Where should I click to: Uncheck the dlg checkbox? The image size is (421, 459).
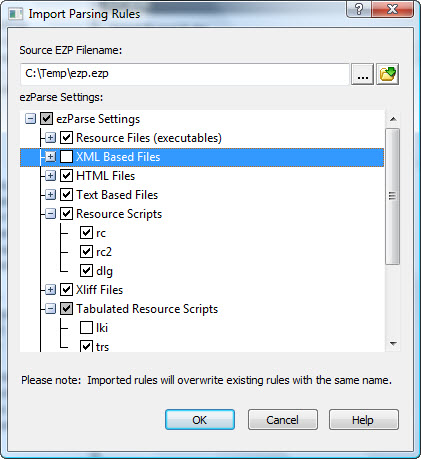(86, 271)
